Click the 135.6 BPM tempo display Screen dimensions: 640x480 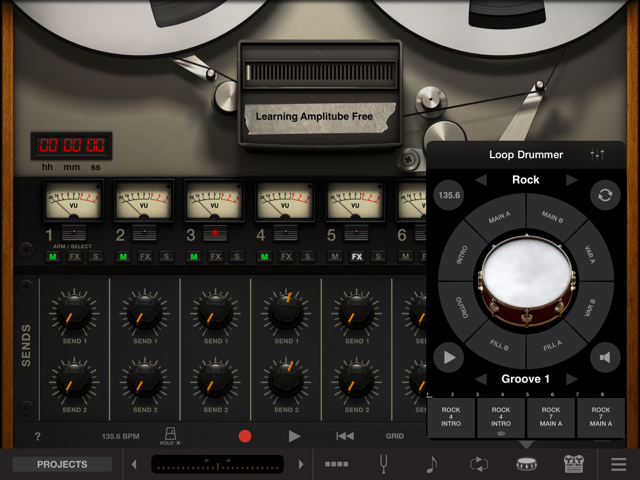pyautogui.click(x=120, y=436)
